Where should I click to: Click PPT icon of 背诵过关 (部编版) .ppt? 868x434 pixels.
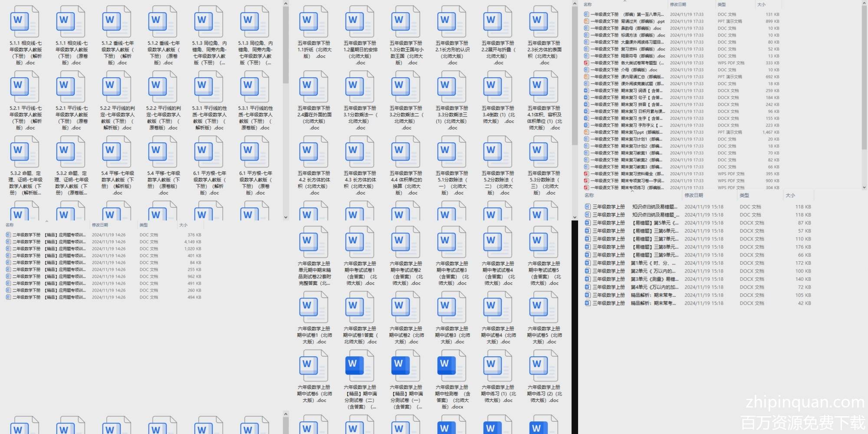586,21
